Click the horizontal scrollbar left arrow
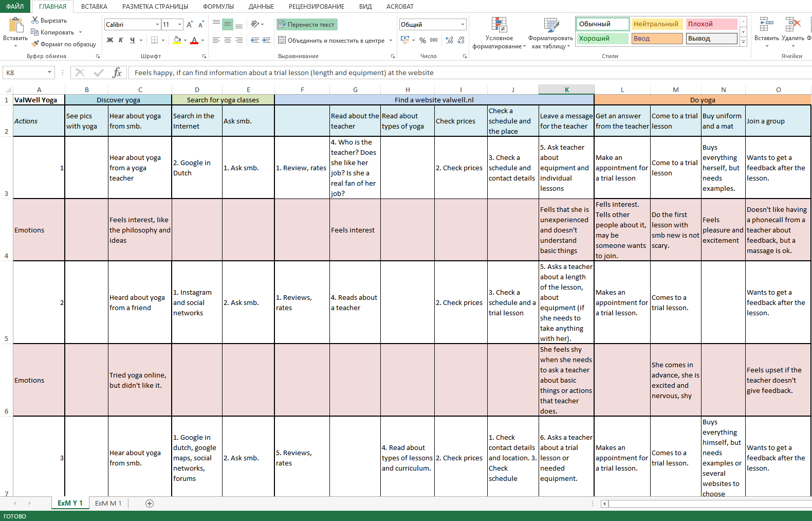The height and width of the screenshot is (521, 812). (604, 504)
